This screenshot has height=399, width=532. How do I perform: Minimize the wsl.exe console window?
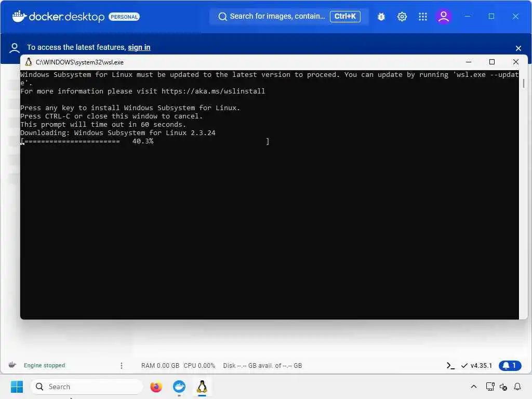pyautogui.click(x=469, y=62)
